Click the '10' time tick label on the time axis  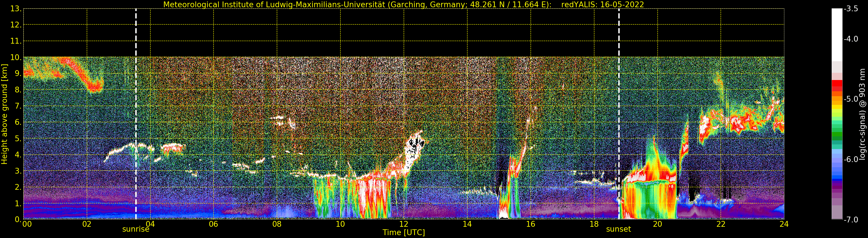[340, 224]
